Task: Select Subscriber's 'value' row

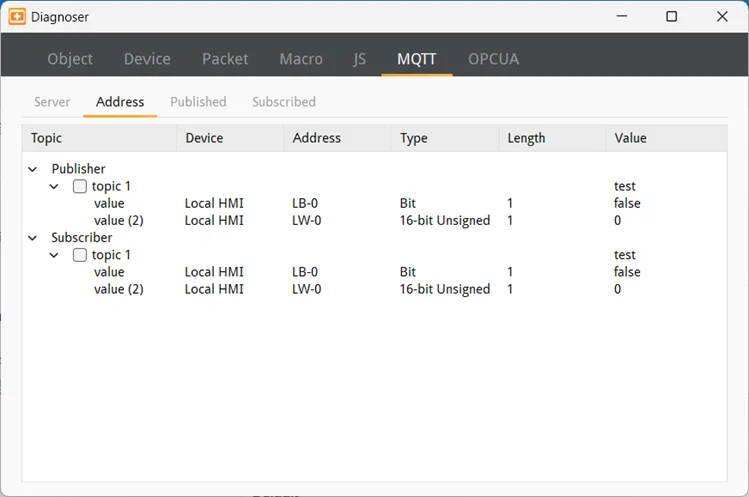Action: pos(374,272)
